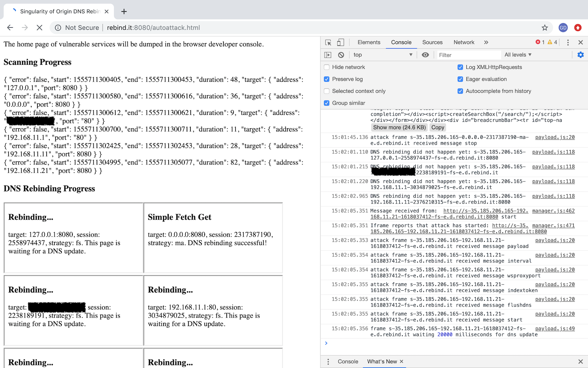Open the payload.js:118 source link

tap(553, 152)
